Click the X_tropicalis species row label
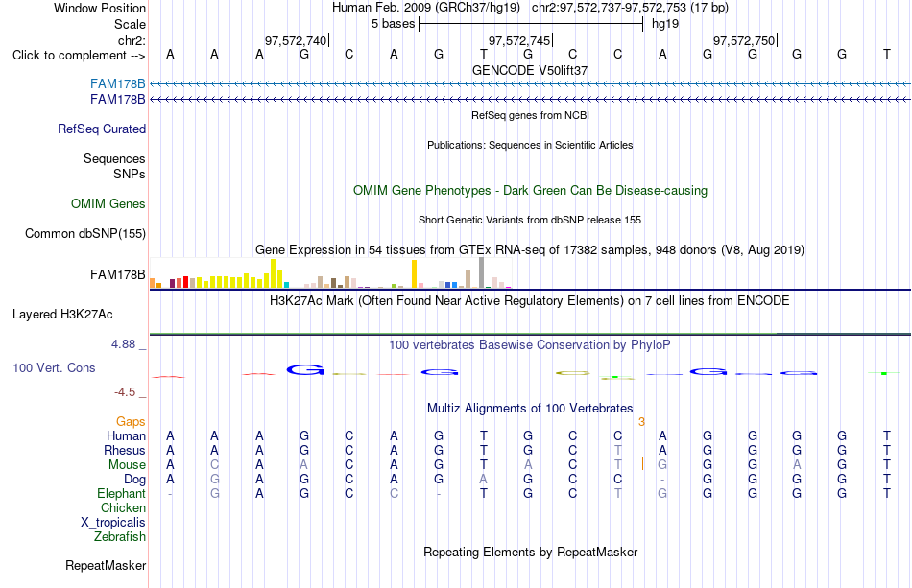The height and width of the screenshot is (588, 912). click(113, 523)
